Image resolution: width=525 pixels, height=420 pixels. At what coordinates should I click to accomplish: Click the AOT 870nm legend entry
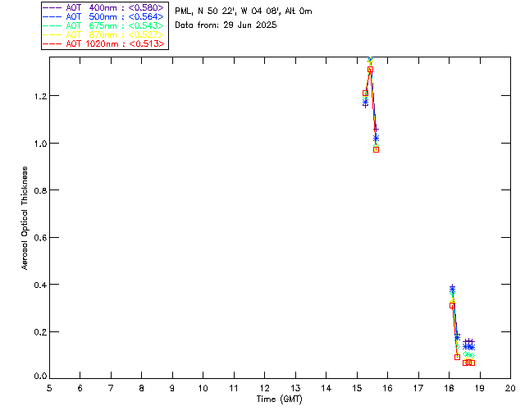[x=104, y=34]
